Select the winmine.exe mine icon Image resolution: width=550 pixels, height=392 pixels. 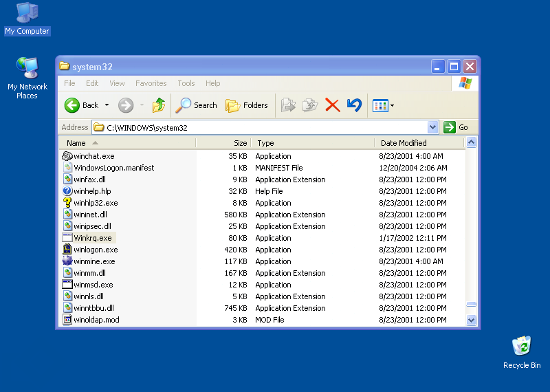[67, 261]
